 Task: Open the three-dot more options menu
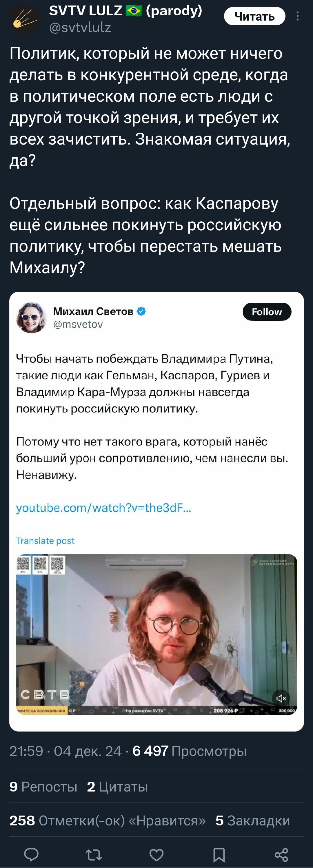coord(298,16)
